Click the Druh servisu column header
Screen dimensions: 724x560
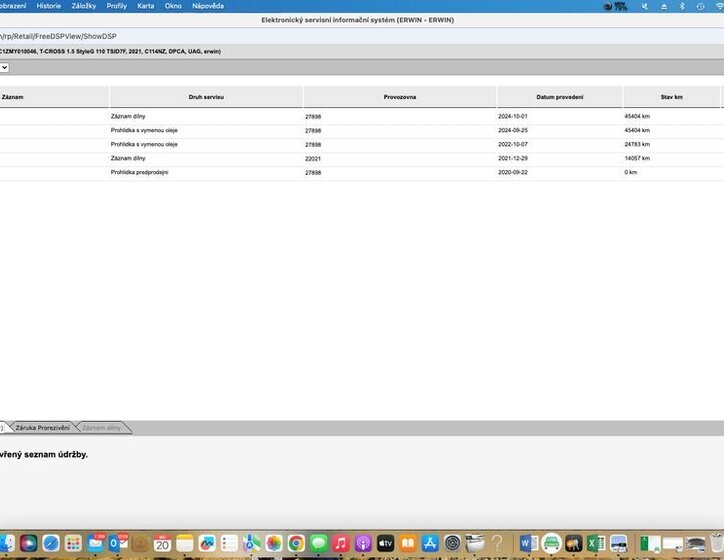pos(206,97)
